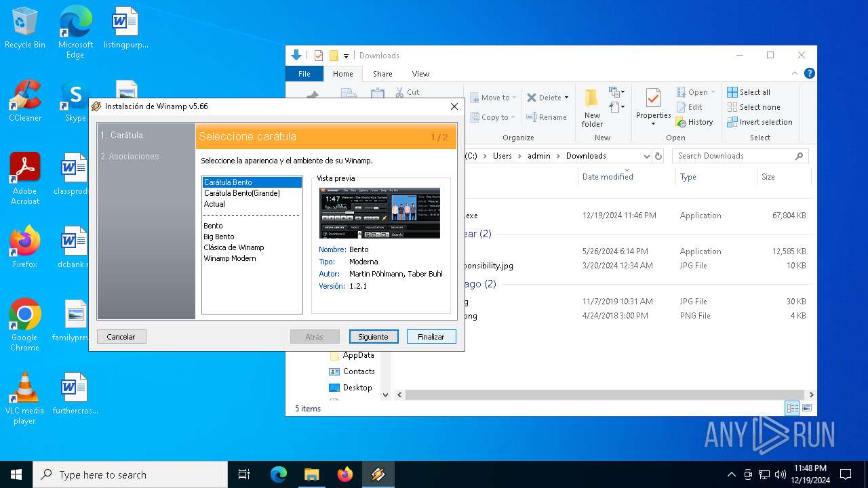Launch Google Chrome desktop shortcut
The height and width of the screenshot is (488, 868).
coord(24,325)
